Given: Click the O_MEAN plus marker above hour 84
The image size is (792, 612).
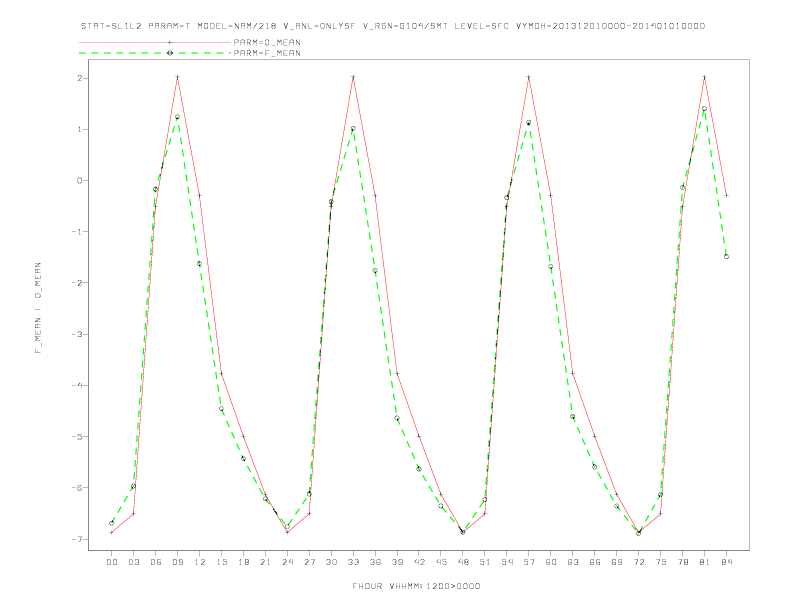Looking at the screenshot, I should tap(726, 195).
